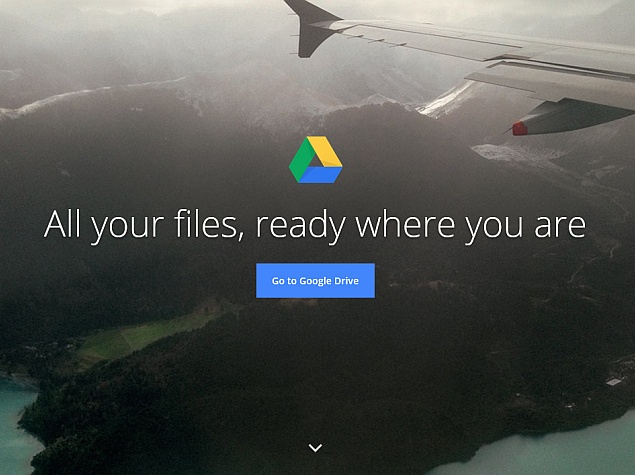Click the word "files" in the headline
This screenshot has height=475, width=635.
click(x=203, y=225)
